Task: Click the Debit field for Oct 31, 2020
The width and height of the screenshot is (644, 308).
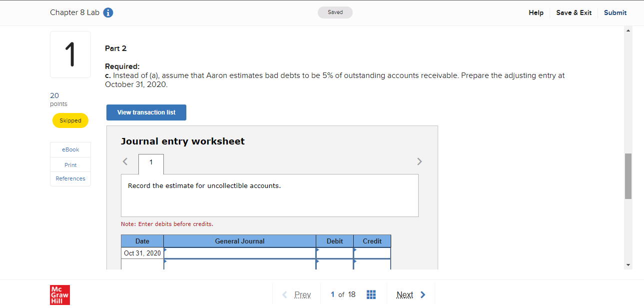Action: click(x=334, y=253)
